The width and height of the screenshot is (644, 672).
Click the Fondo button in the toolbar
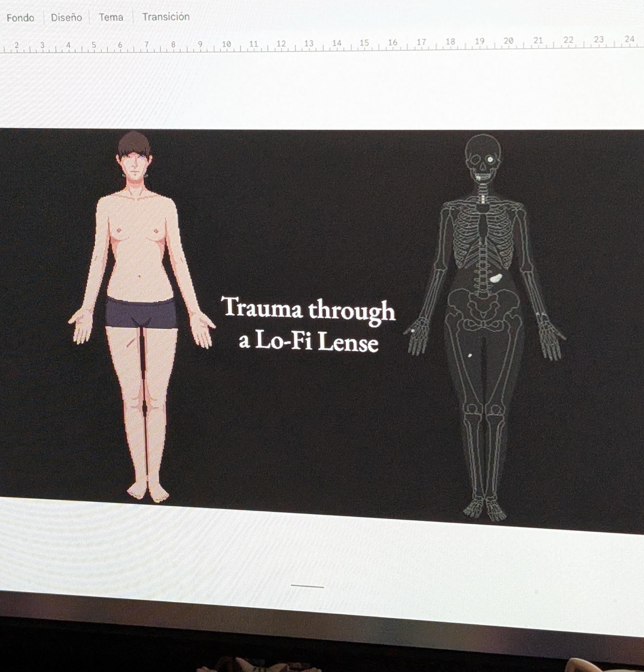(x=20, y=17)
